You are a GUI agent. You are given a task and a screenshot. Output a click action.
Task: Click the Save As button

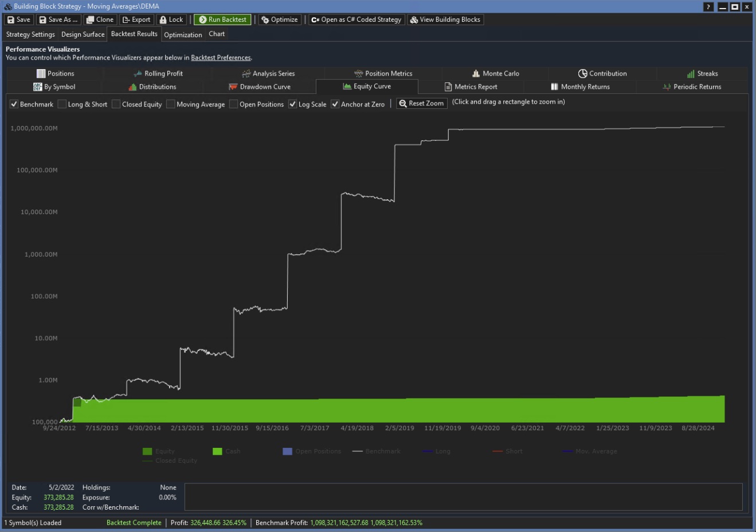click(x=58, y=19)
